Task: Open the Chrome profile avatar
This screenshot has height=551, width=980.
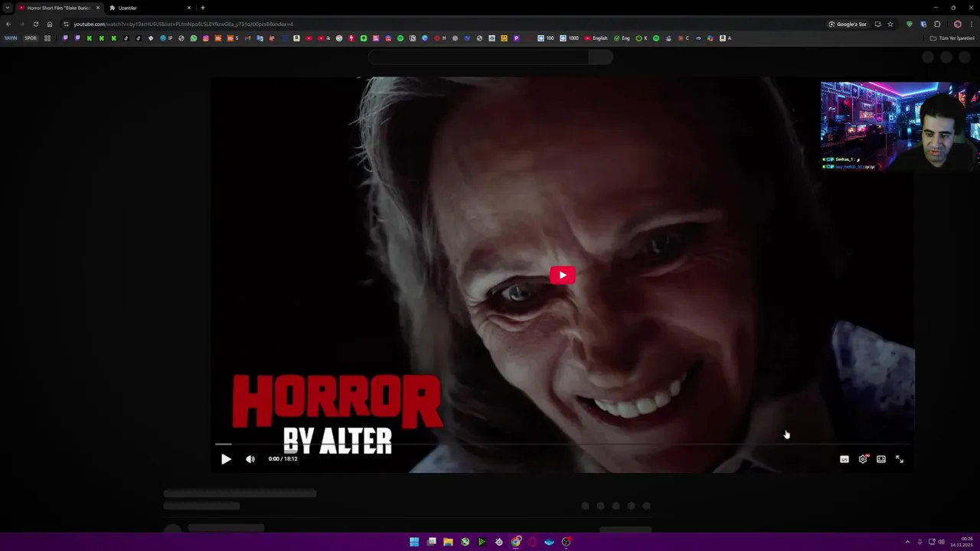Action: point(957,24)
